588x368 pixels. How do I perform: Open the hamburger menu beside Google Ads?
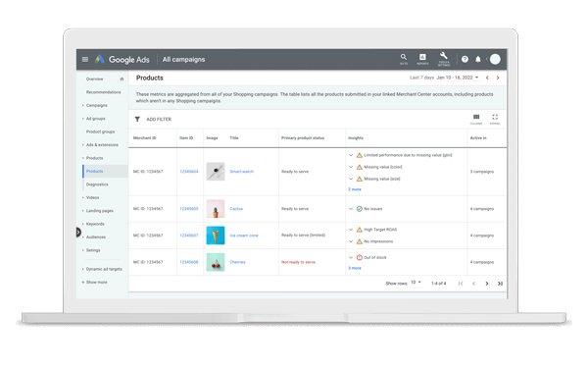(85, 59)
